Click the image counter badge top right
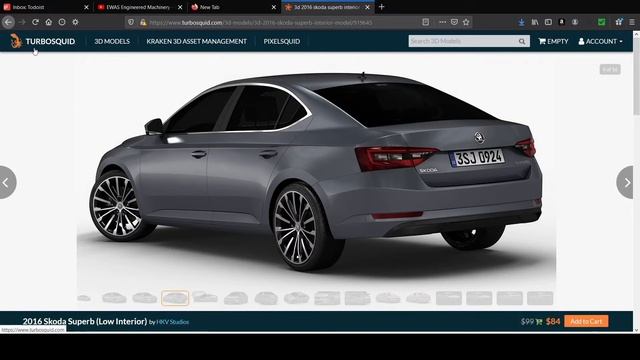 tap(610, 69)
